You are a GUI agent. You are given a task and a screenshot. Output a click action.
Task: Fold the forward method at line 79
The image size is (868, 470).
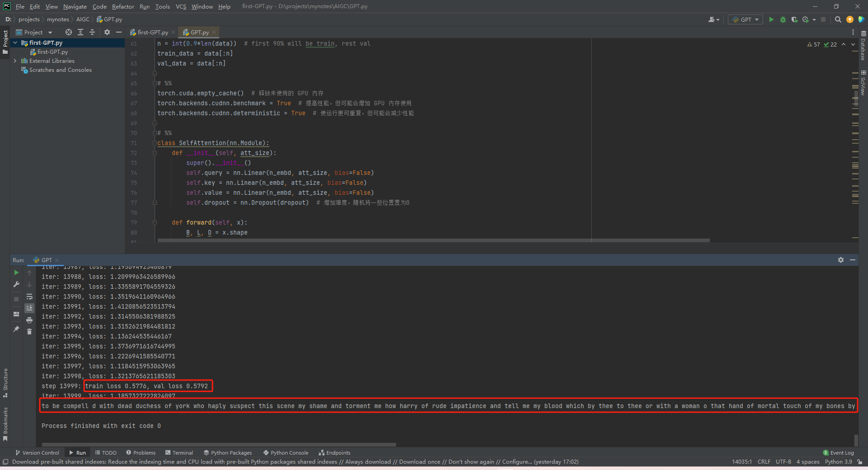[x=155, y=222]
